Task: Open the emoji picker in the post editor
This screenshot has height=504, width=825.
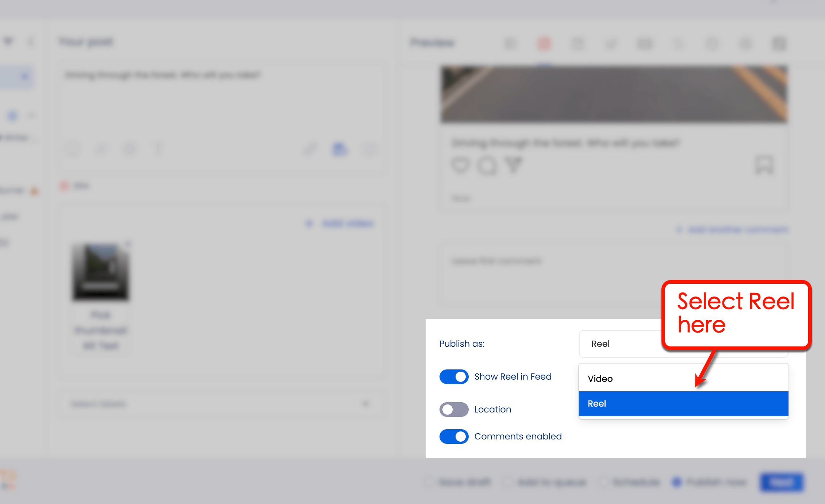Action: point(73,149)
